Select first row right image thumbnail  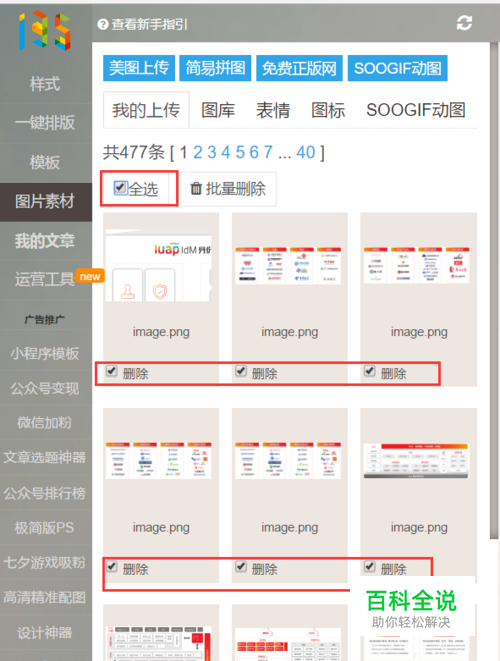point(417,266)
